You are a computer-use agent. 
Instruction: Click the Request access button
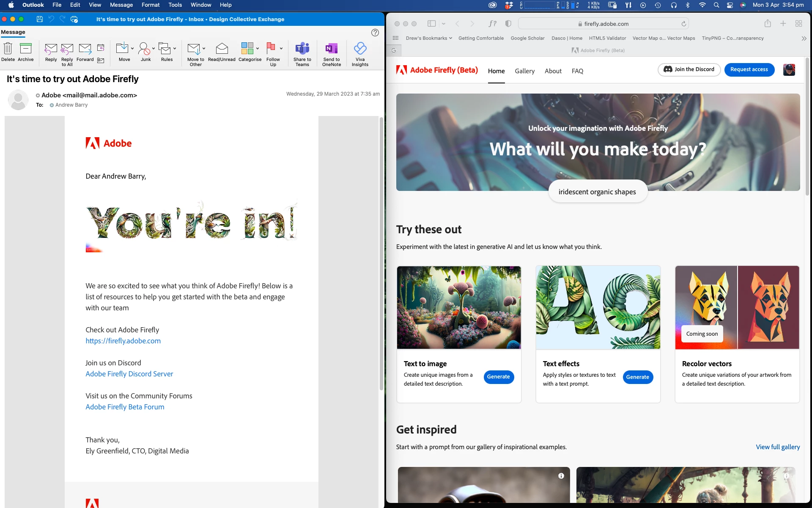[x=749, y=69]
